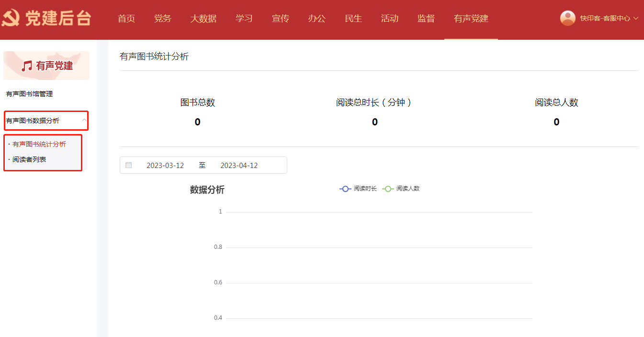Click the 党建后台 title text
Screen dimensions: 644x337
tap(58, 19)
